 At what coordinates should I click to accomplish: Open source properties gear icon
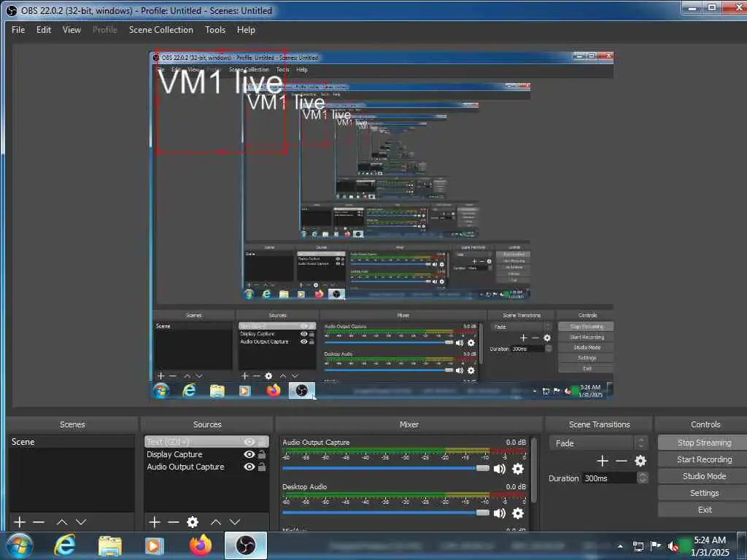coord(193,522)
